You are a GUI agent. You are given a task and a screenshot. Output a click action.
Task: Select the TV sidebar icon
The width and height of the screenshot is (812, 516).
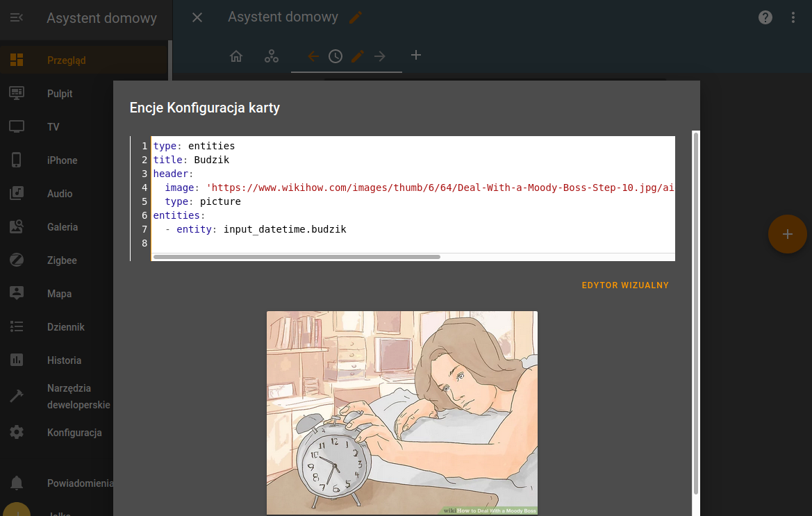click(17, 127)
